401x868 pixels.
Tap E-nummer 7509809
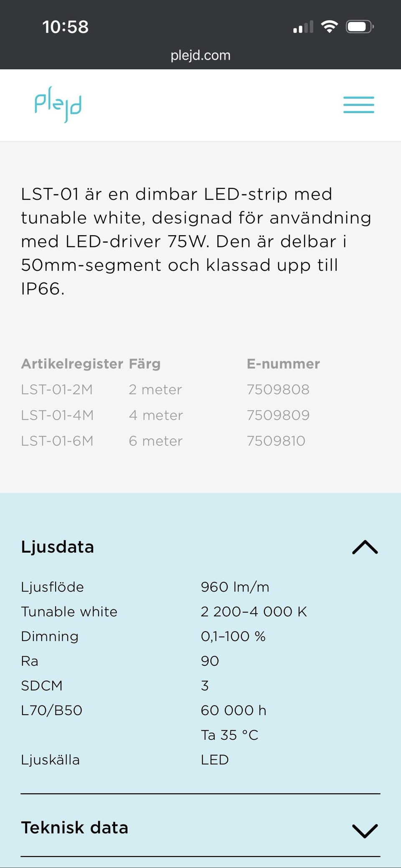tap(278, 415)
